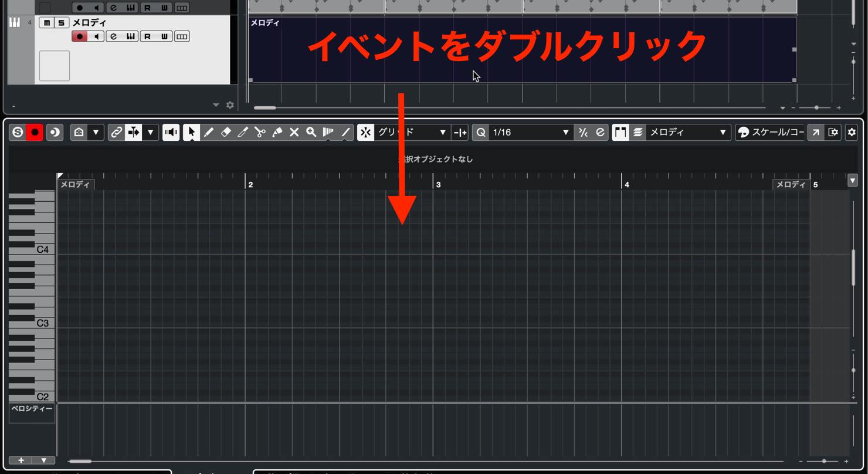Click project horizontal zoom slider

817,107
